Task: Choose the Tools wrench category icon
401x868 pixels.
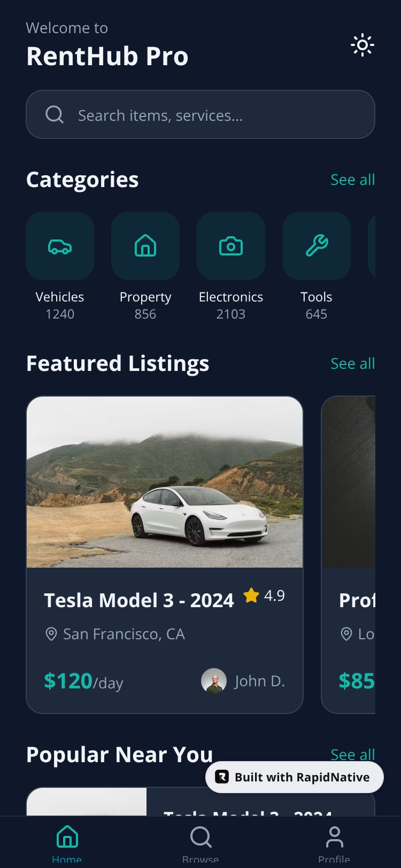Action: 317,246
